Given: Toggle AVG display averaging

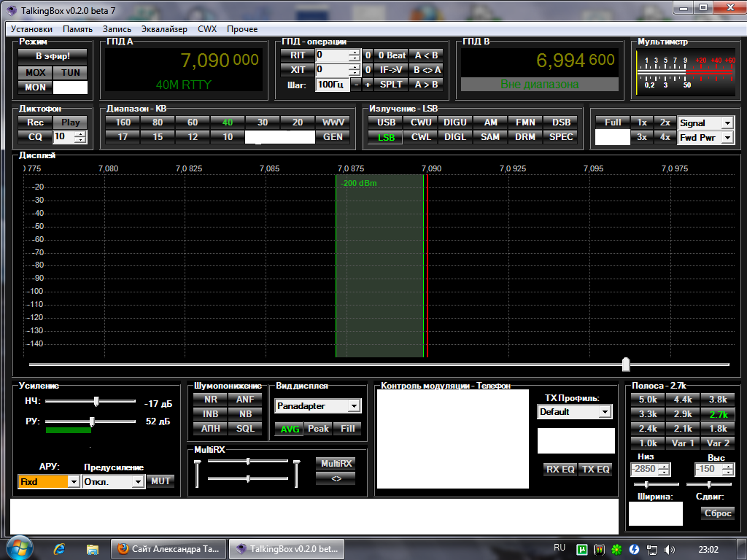Looking at the screenshot, I should click(290, 429).
